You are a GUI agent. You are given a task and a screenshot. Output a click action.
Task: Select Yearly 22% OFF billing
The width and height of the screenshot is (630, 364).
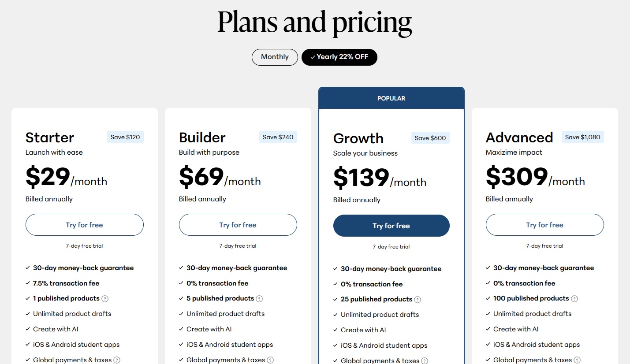[339, 57]
